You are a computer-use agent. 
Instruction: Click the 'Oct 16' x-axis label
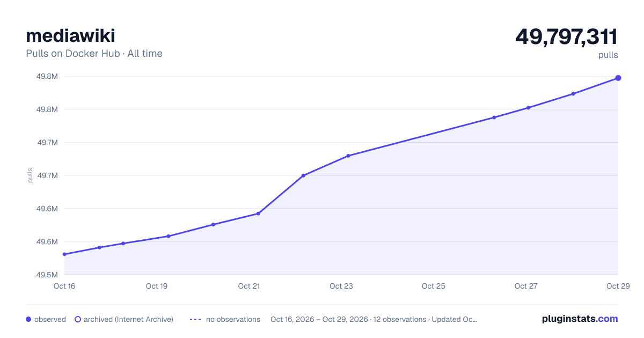[x=64, y=286]
